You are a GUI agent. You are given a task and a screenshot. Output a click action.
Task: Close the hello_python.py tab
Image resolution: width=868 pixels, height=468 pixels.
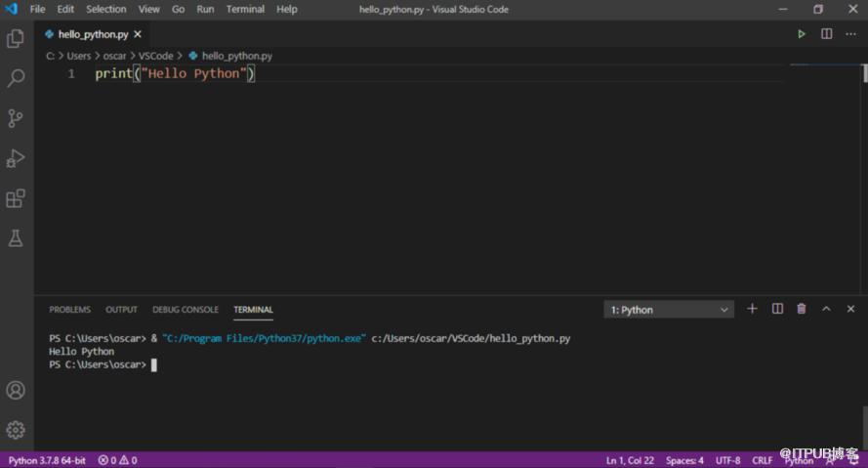pyautogui.click(x=138, y=34)
